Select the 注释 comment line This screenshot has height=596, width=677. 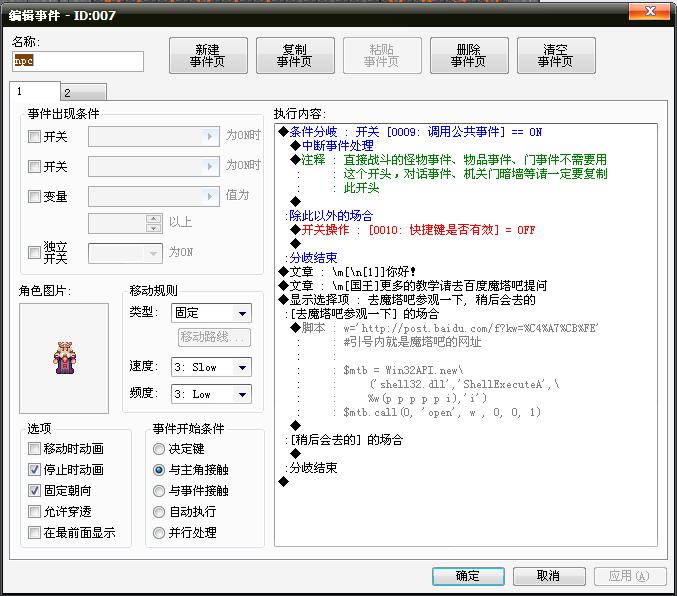[449, 160]
